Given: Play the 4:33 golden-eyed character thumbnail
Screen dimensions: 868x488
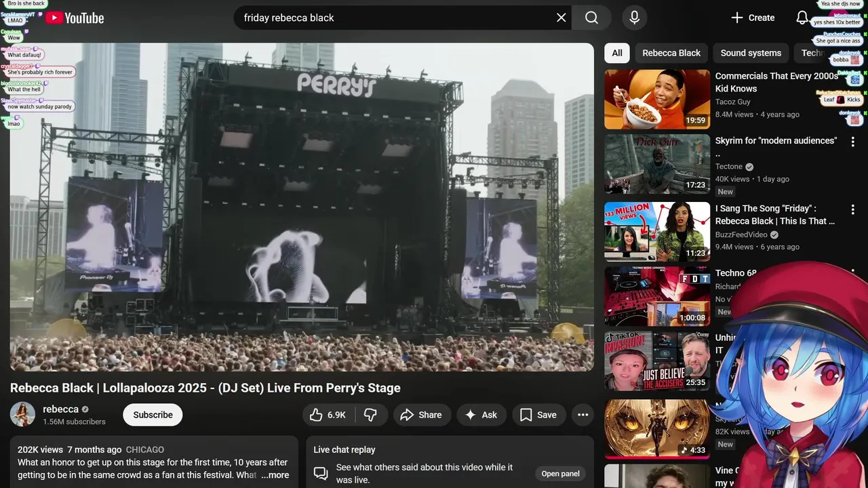Looking at the screenshot, I should click(657, 428).
